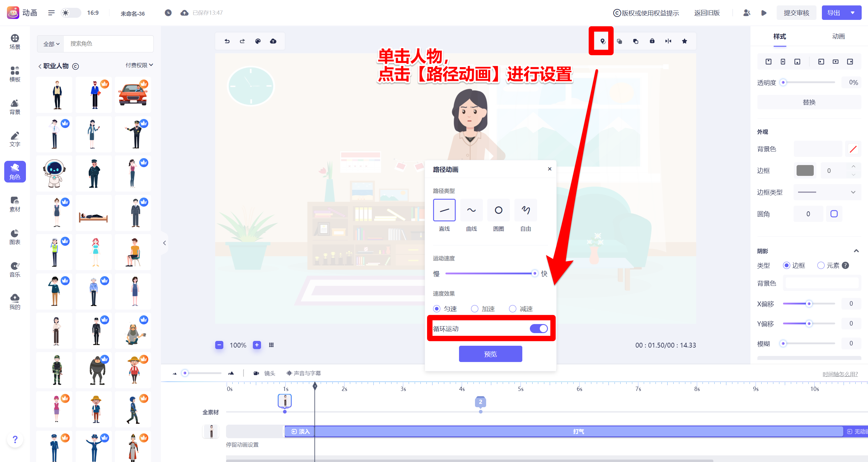
Task: Click the 打气 animation bar on timeline
Action: point(579,431)
